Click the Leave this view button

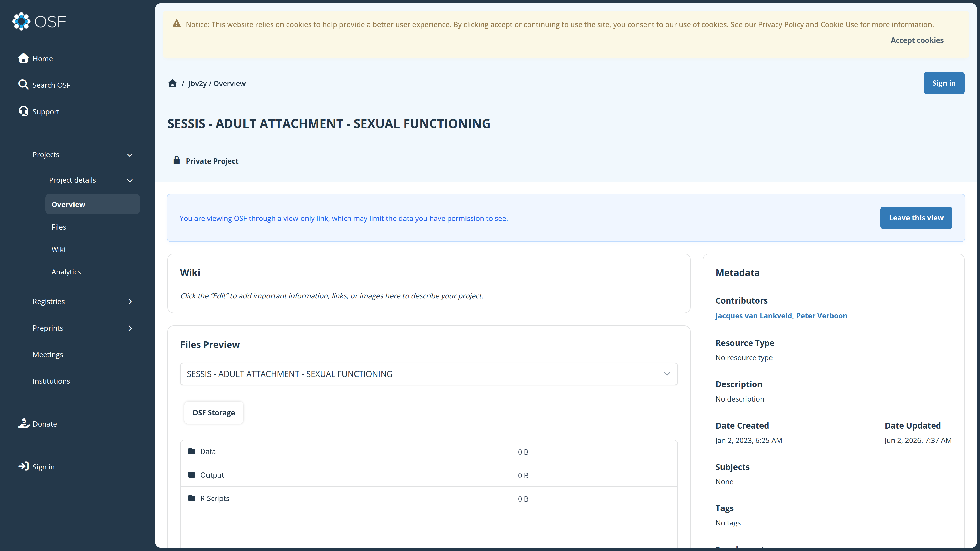tap(916, 218)
